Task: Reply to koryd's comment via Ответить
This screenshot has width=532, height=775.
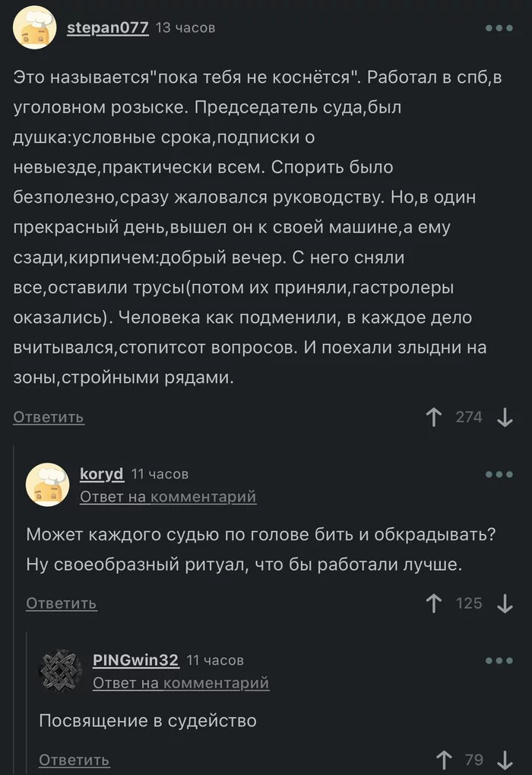Action: point(61,603)
